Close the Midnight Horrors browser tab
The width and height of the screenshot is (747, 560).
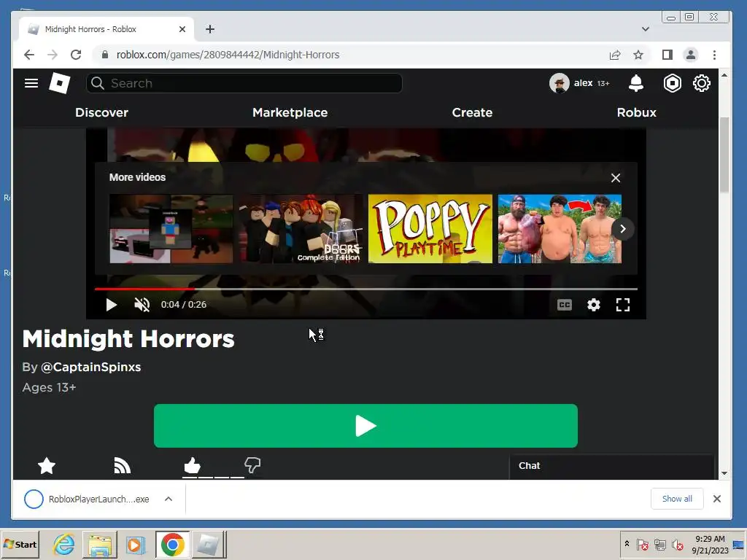pyautogui.click(x=182, y=29)
